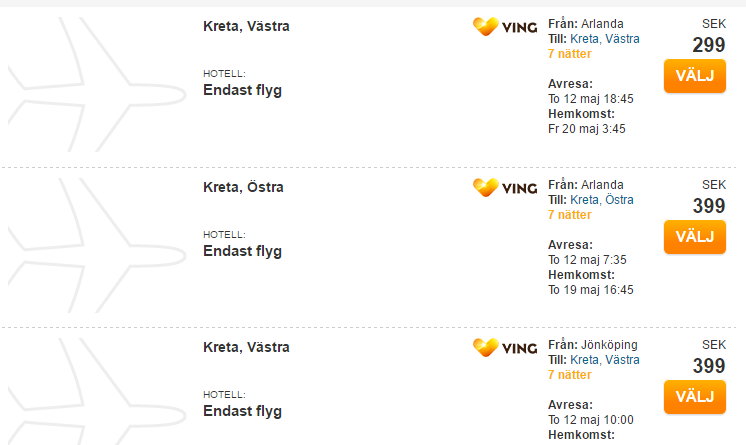
Task: Open the Kreta, Västra heading of the Jönköping offer
Action: [x=246, y=347]
